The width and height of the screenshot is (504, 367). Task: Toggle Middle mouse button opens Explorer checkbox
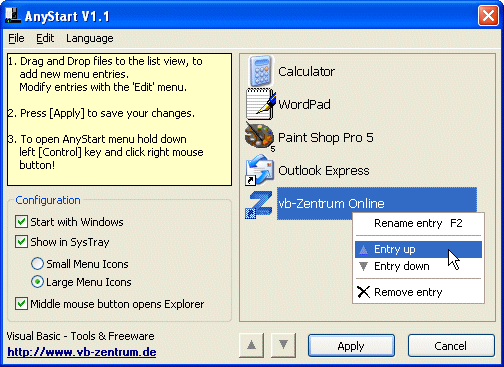click(x=21, y=304)
